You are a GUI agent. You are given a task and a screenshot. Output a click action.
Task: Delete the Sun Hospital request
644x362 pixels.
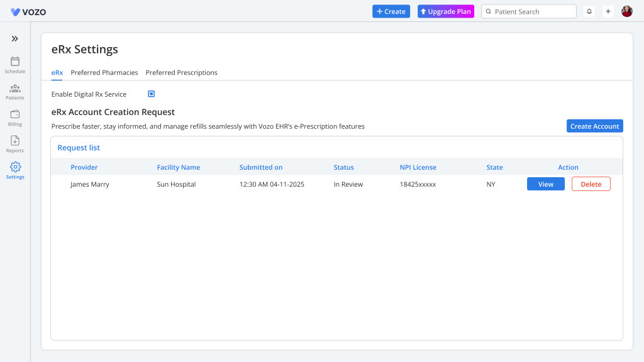point(591,184)
